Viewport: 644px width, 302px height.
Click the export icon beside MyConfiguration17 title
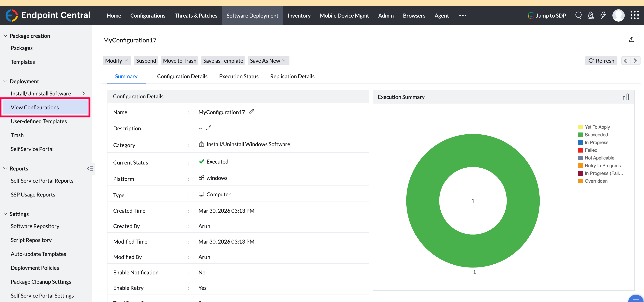click(x=631, y=40)
